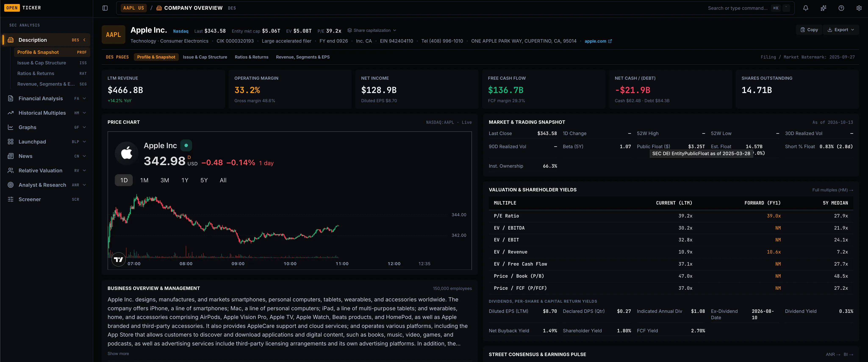Click the search or type command field
This screenshot has width=868, height=362.
pos(738,8)
